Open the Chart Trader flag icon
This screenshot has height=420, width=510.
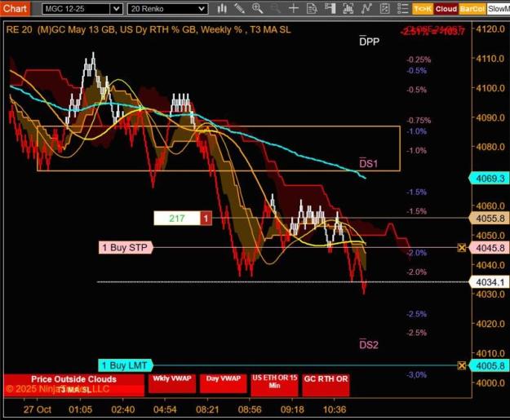pyautogui.click(x=330, y=8)
